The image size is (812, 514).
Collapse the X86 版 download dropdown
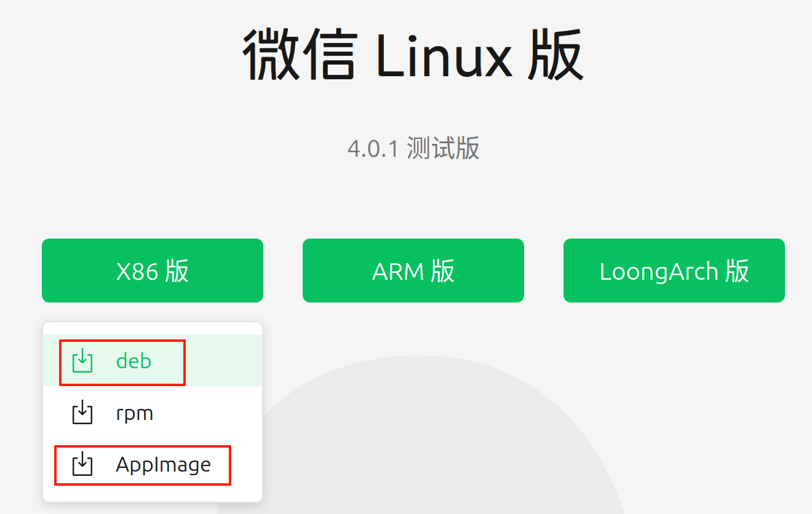pos(153,271)
